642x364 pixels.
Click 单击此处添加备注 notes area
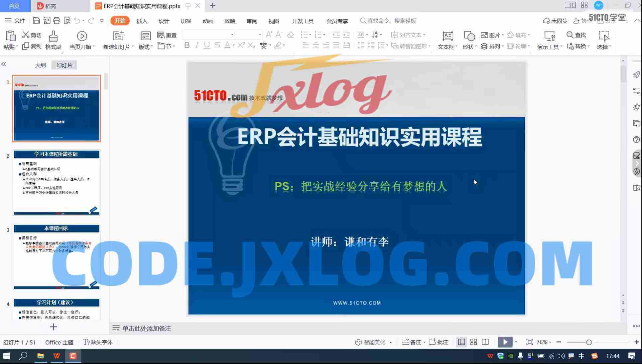click(147, 328)
